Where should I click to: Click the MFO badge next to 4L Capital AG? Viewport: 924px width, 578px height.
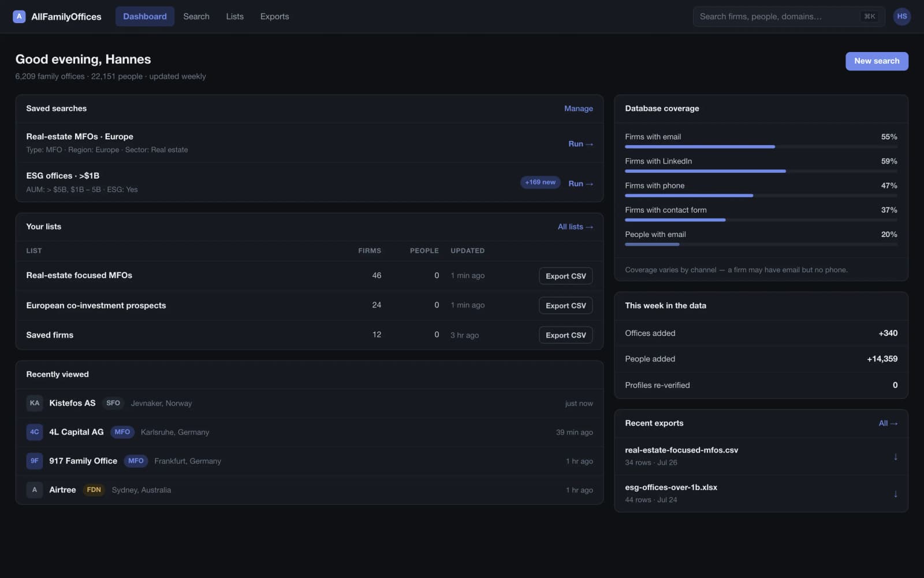click(122, 432)
